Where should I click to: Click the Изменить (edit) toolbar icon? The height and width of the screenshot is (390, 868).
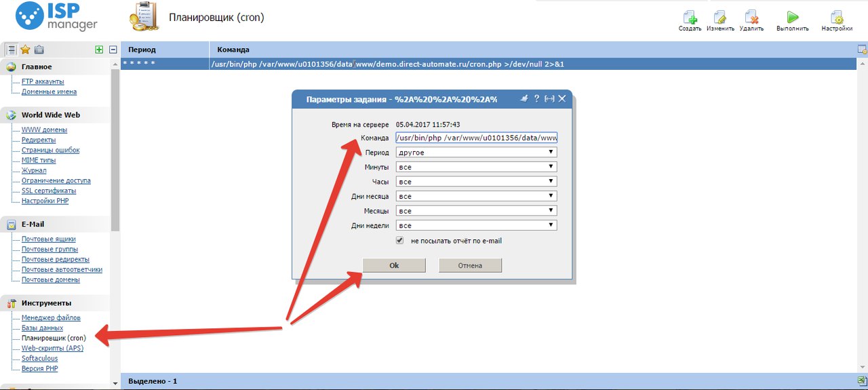[720, 19]
